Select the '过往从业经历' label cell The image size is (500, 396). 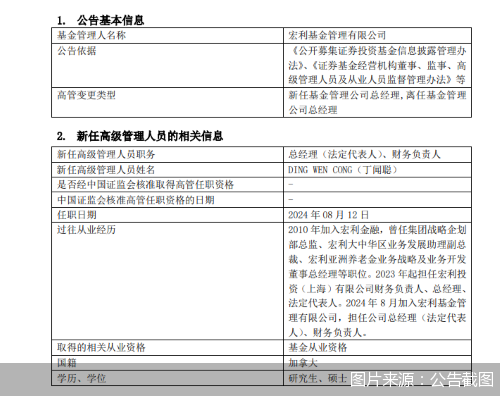pos(167,281)
